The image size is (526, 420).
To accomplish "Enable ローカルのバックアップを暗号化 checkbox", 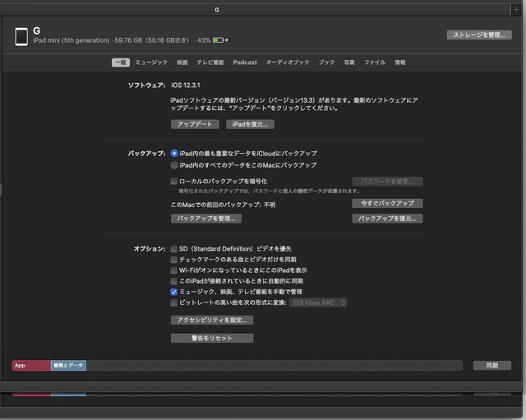I will [173, 181].
